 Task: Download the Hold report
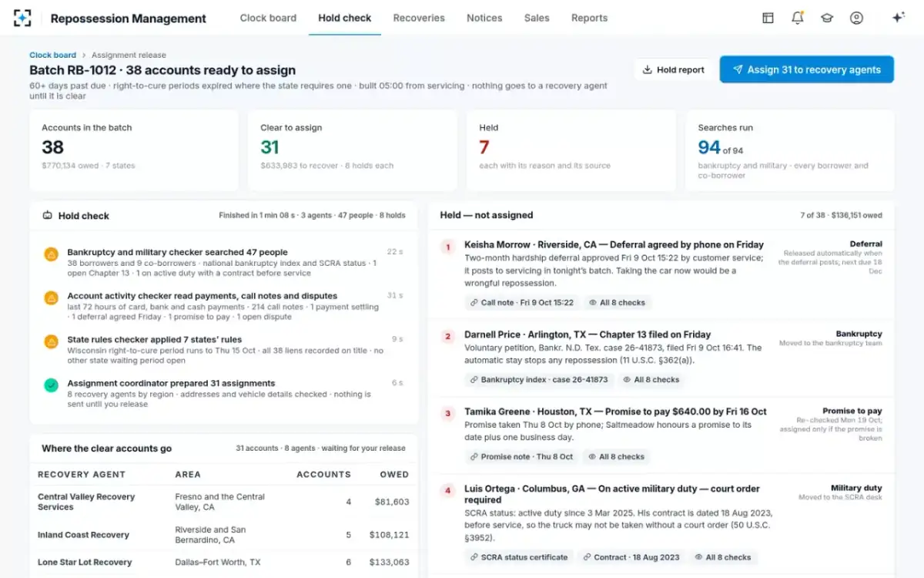674,69
